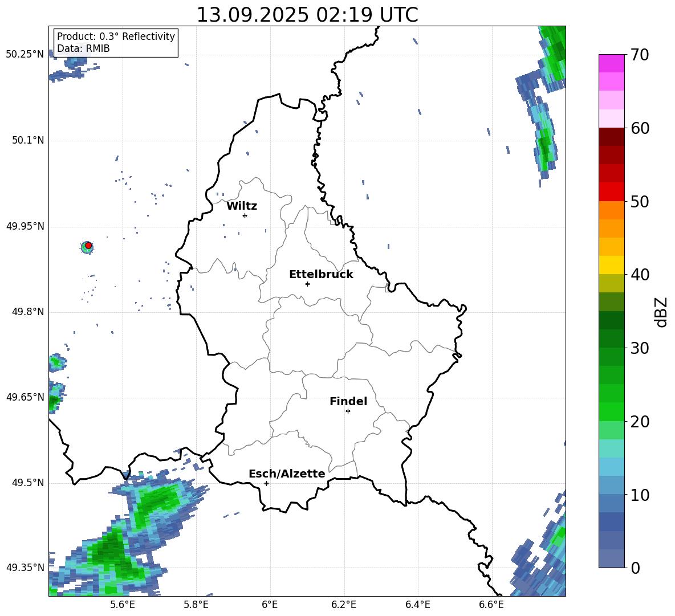675x616 pixels.
Task: Click the 5.6°E longitude label
Action: tap(122, 605)
